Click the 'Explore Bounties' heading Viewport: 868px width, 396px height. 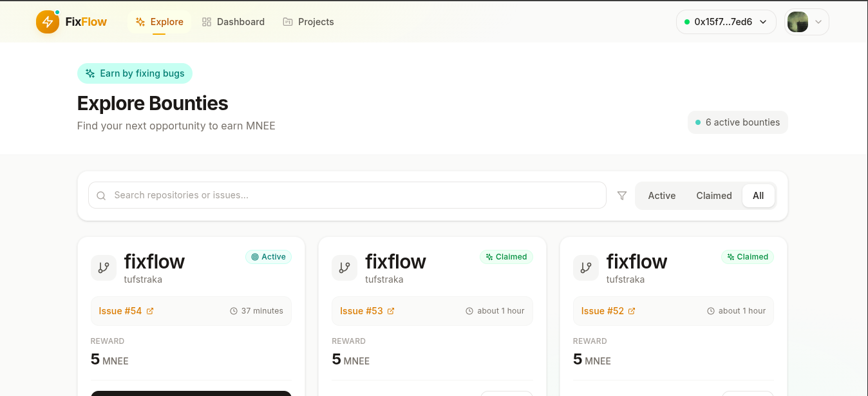click(x=153, y=103)
